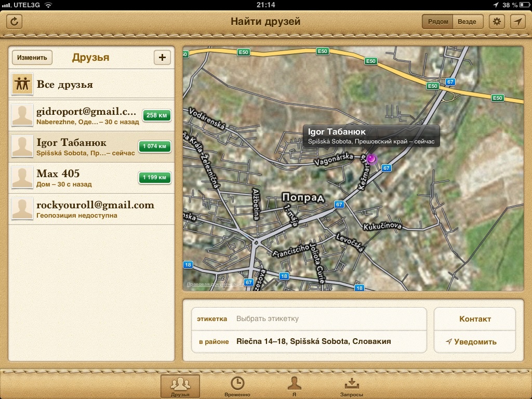Open settings gear icon

(x=497, y=21)
